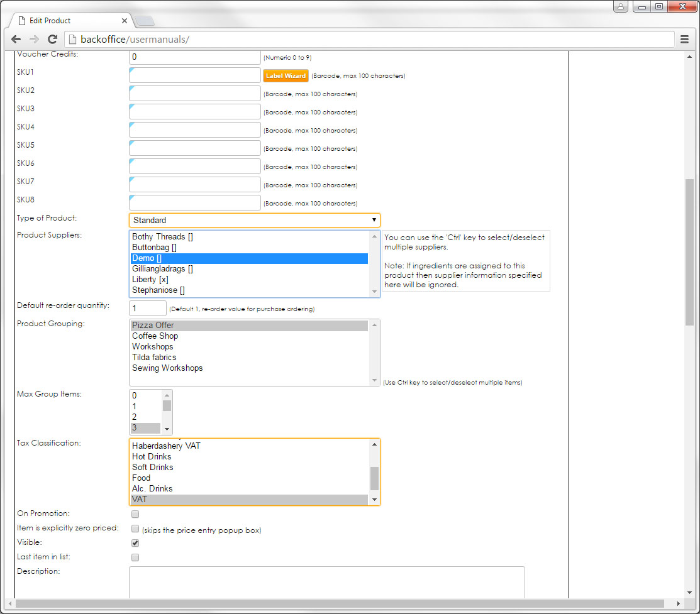Screen dimensions: 700x614
Task: Reload the page with refresh icon
Action: point(53,39)
